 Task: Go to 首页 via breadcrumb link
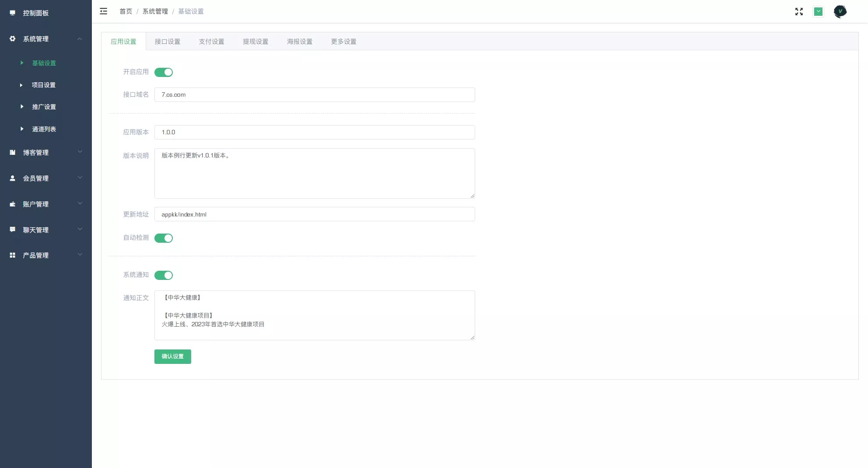point(126,11)
